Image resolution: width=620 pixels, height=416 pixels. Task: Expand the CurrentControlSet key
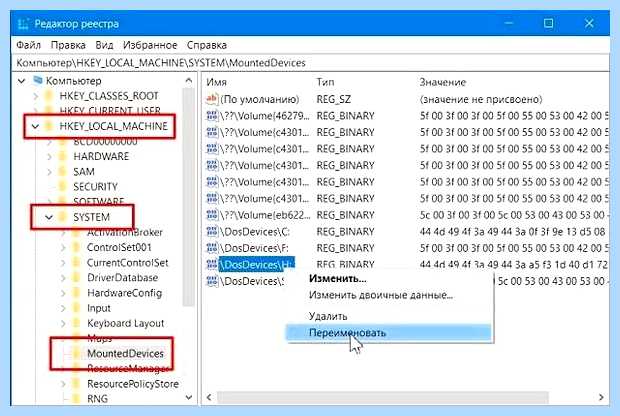point(63,263)
